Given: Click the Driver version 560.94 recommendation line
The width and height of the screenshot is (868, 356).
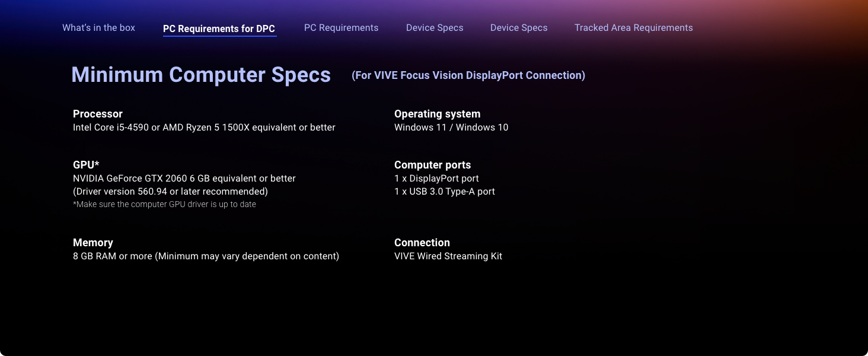Looking at the screenshot, I should (x=170, y=191).
